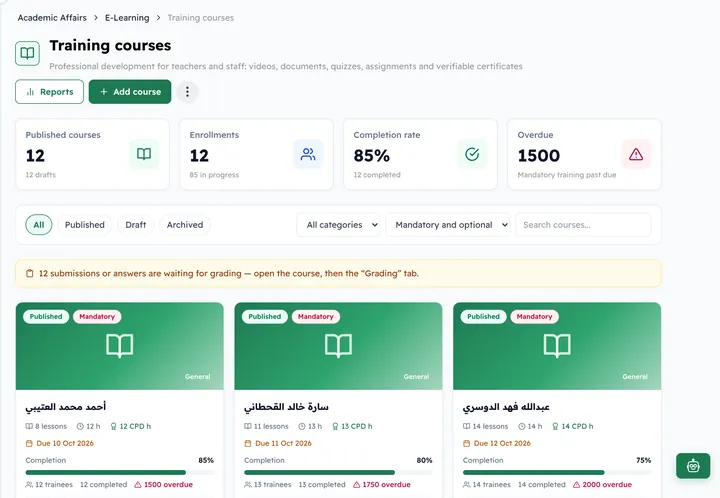720x498 pixels.
Task: Click the book icon beside Training courses title
Action: (27, 53)
